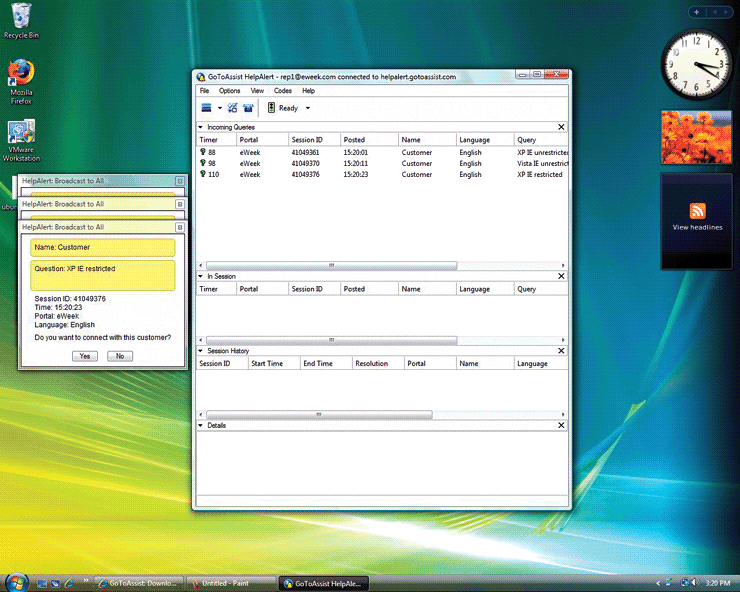Select the query row with timer 98
This screenshot has width=740, height=592.
382,163
